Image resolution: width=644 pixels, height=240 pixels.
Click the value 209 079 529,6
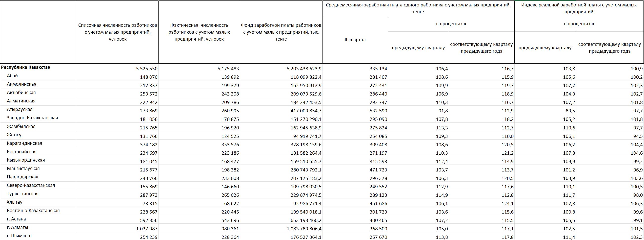point(306,94)
